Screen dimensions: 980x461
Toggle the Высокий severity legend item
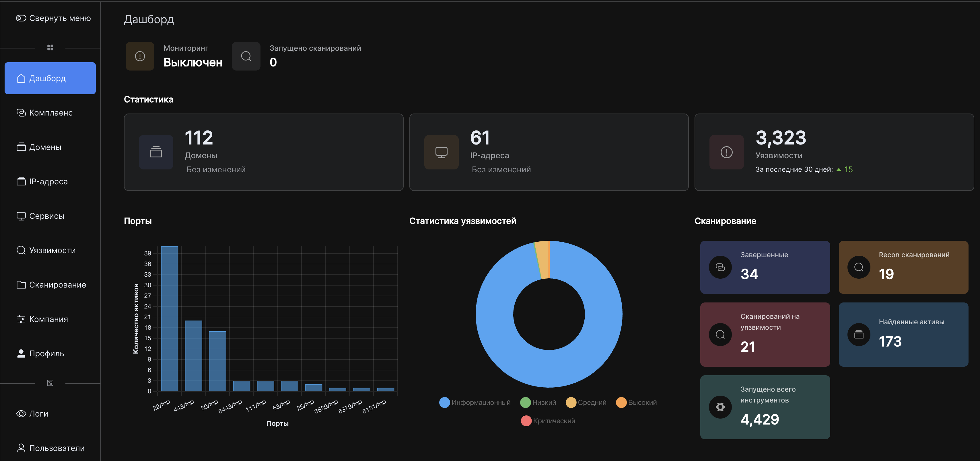point(636,403)
